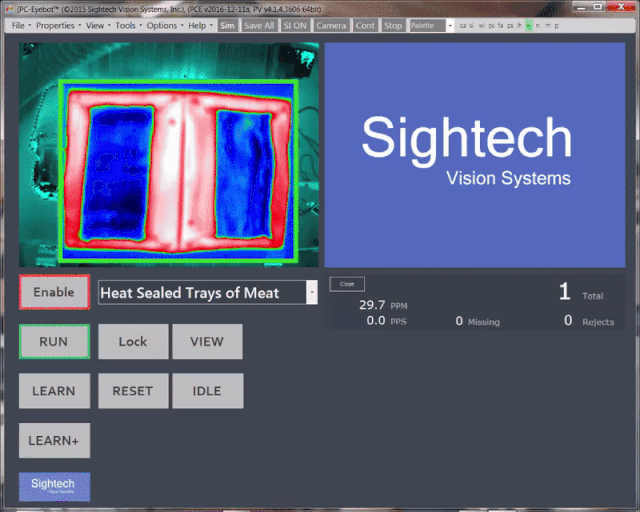The image size is (640, 512).
Task: Open the Options menu
Action: [x=163, y=25]
